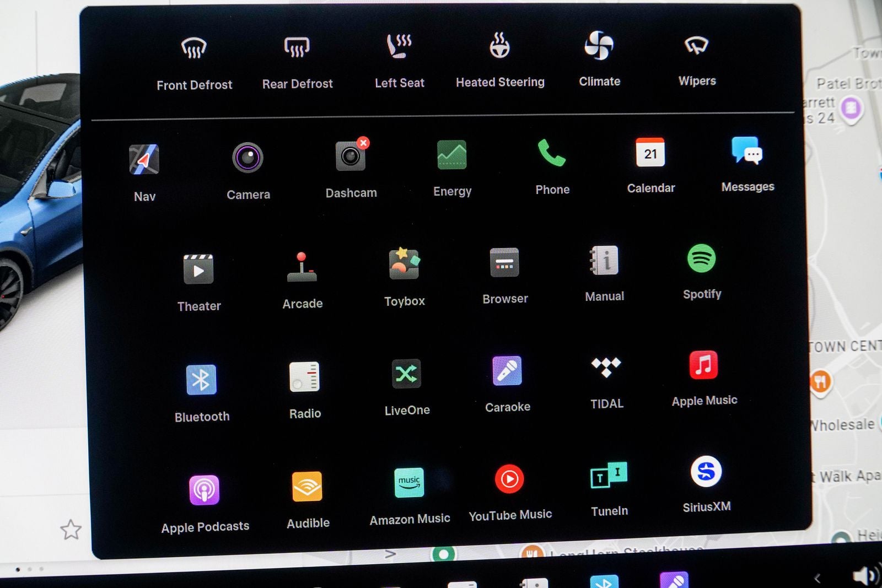Enable Heated Steering wheel
This screenshot has height=588, width=882.
(x=499, y=46)
